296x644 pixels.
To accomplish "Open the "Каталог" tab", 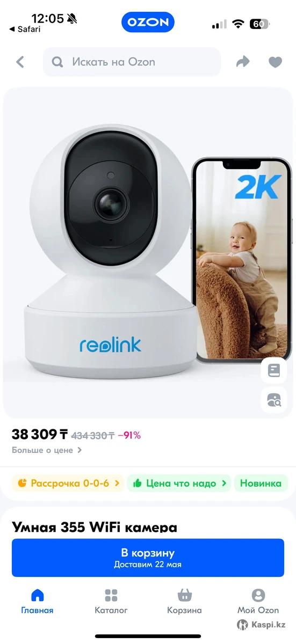I will click(111, 602).
